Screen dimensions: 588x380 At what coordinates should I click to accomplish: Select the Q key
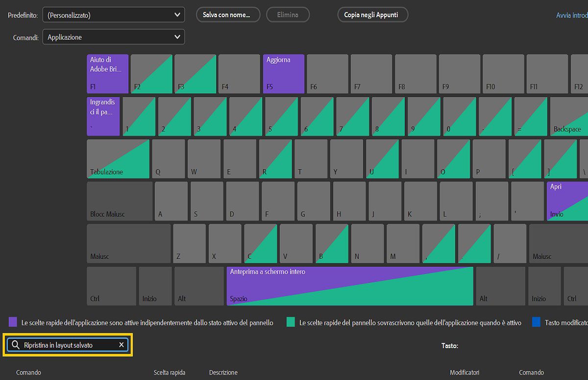point(169,159)
